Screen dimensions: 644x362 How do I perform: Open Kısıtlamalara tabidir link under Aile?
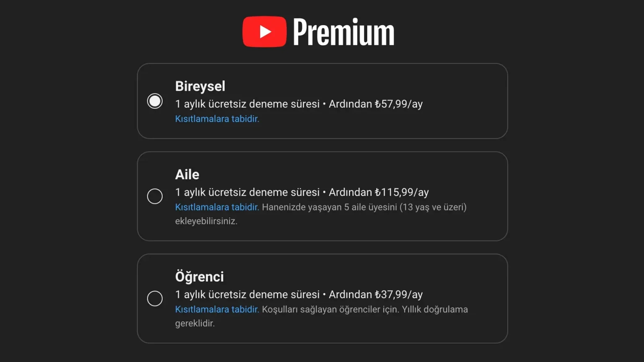pyautogui.click(x=216, y=207)
